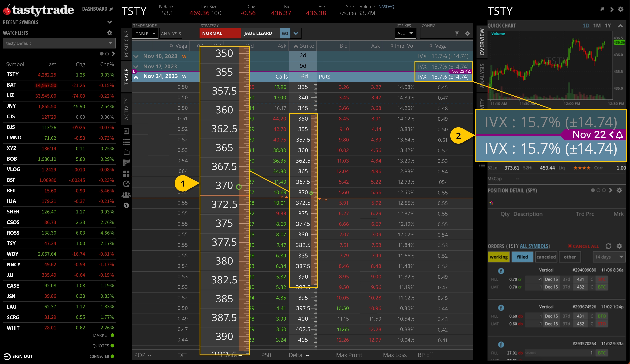The height and width of the screenshot is (364, 630).
Task: Click the strikes filter funnel icon
Action: (457, 33)
